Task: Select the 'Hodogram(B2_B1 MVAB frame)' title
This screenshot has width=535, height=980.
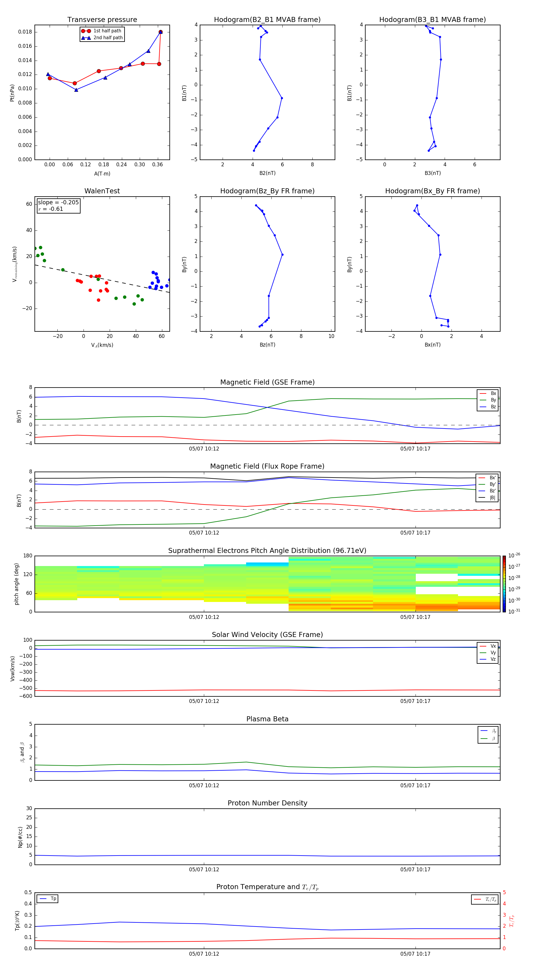Action: 267,20
